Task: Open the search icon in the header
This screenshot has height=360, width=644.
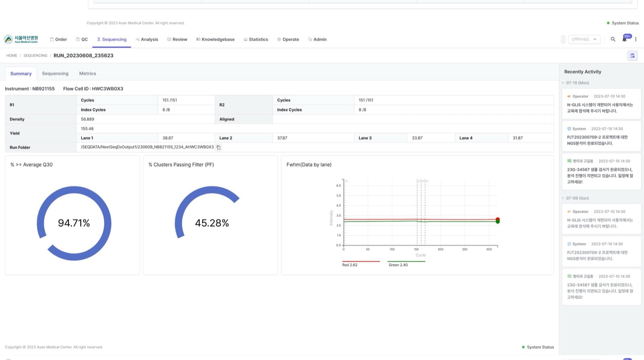Action: pyautogui.click(x=613, y=39)
